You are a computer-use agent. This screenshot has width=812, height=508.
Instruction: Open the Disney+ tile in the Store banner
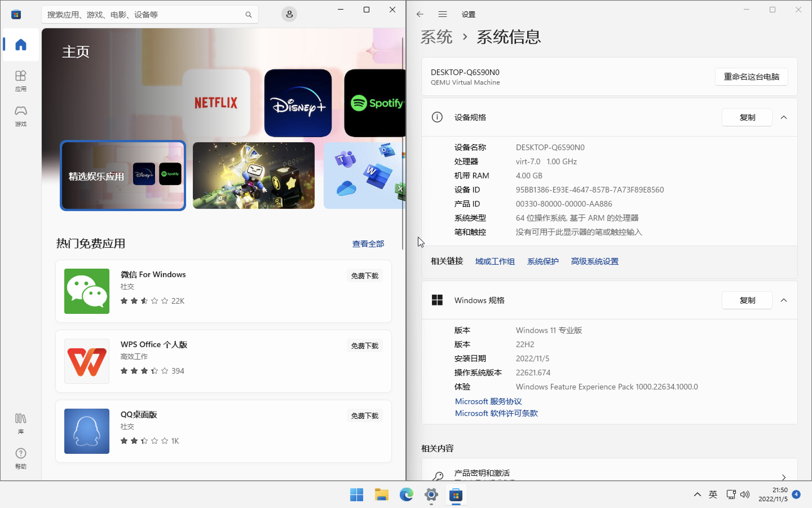(x=298, y=103)
